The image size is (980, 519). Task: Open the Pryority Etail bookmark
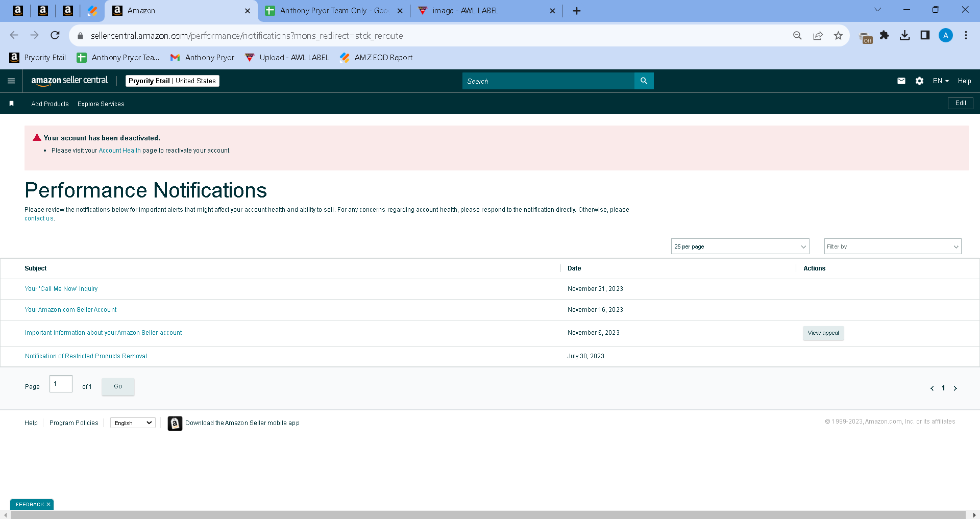pyautogui.click(x=38, y=58)
